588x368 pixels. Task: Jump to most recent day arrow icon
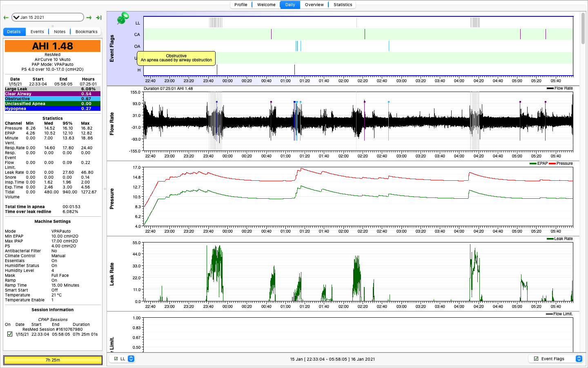coord(99,18)
